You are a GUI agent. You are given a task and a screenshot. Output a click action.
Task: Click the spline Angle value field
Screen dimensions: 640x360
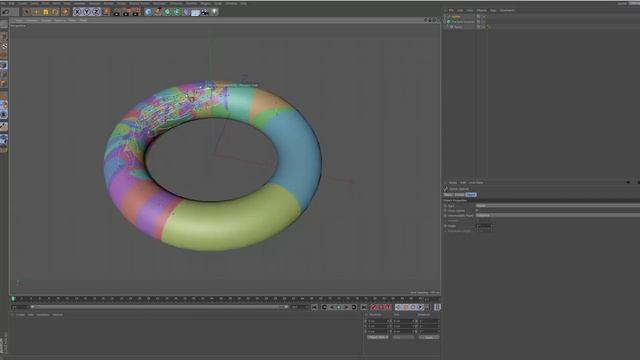[x=484, y=226]
